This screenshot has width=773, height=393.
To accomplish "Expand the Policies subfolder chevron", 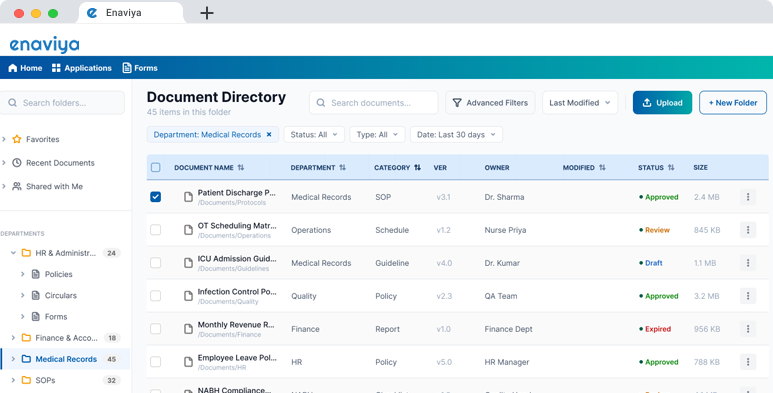I will pyautogui.click(x=23, y=274).
